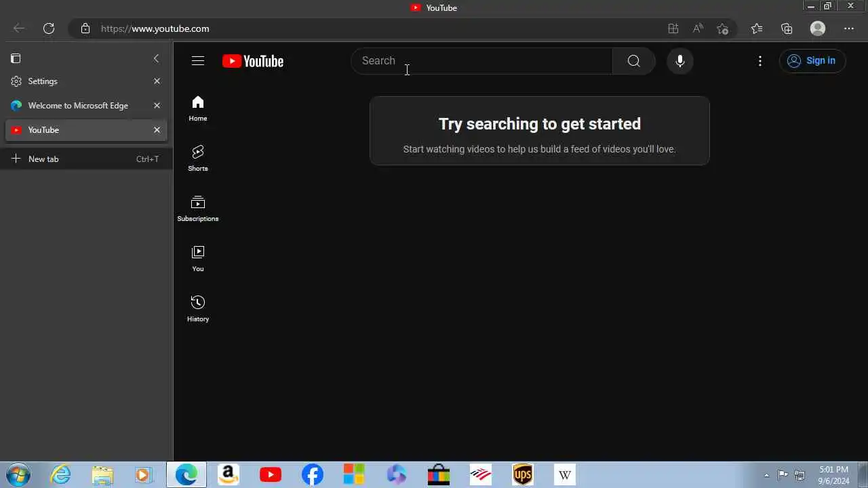
Task: Open Edge Settings and more menu
Action: (849, 28)
